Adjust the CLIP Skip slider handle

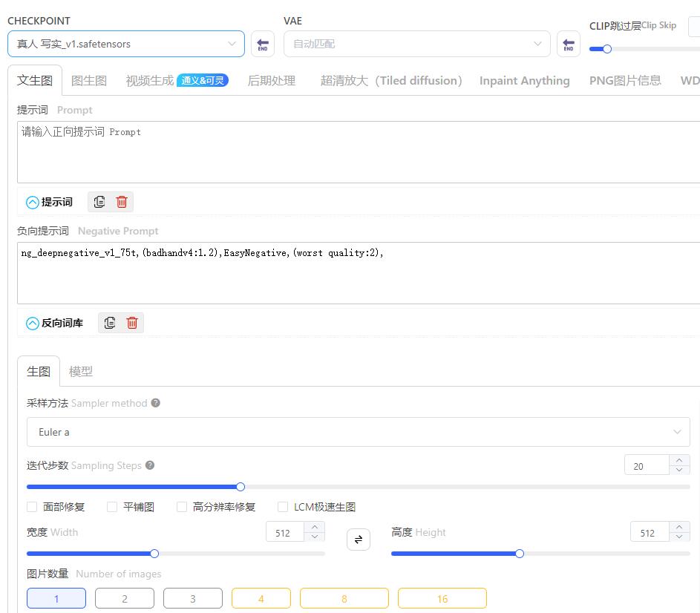point(607,49)
